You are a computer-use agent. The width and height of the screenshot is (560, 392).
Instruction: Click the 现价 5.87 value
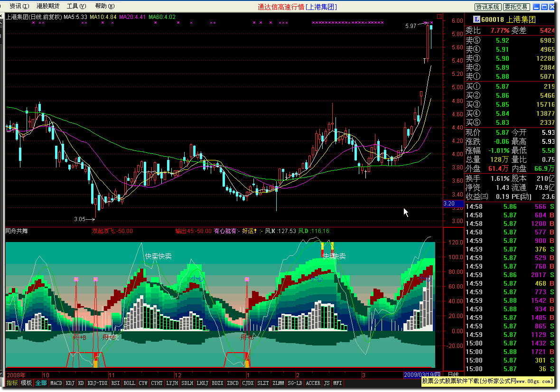click(502, 132)
